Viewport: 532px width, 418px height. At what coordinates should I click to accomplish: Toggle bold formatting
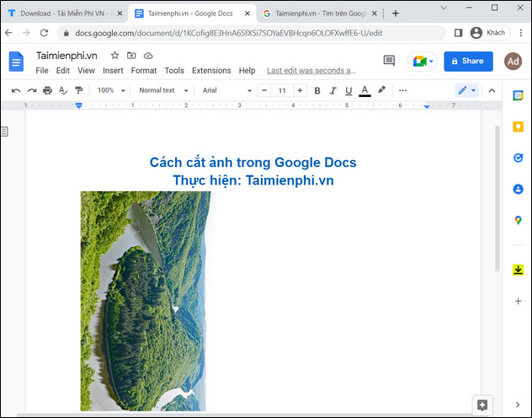(317, 90)
